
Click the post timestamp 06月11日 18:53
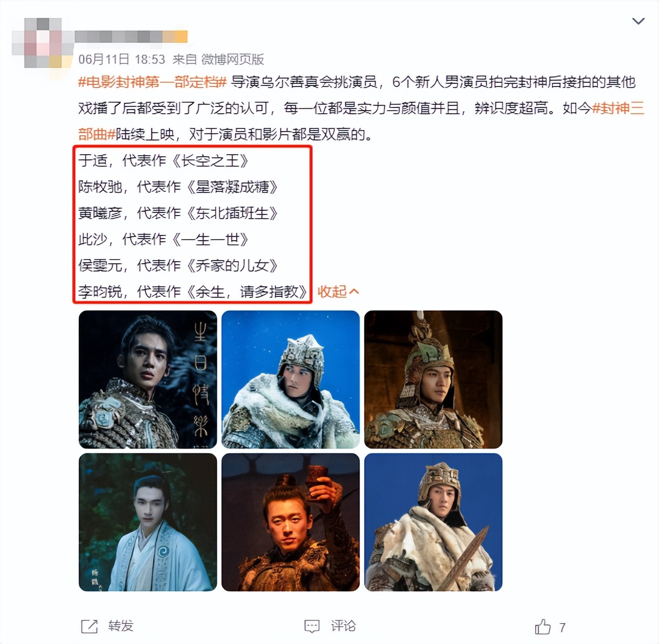[x=122, y=59]
